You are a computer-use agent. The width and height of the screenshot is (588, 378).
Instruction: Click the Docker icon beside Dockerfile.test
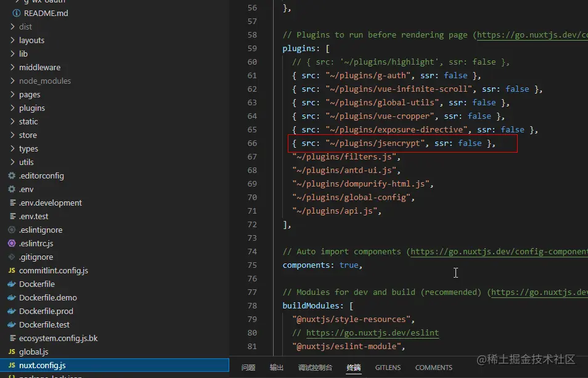coord(12,324)
